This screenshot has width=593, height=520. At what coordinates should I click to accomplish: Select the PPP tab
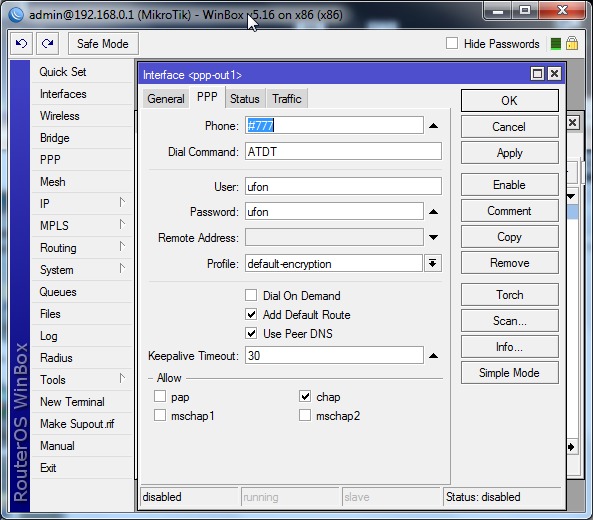coord(207,97)
